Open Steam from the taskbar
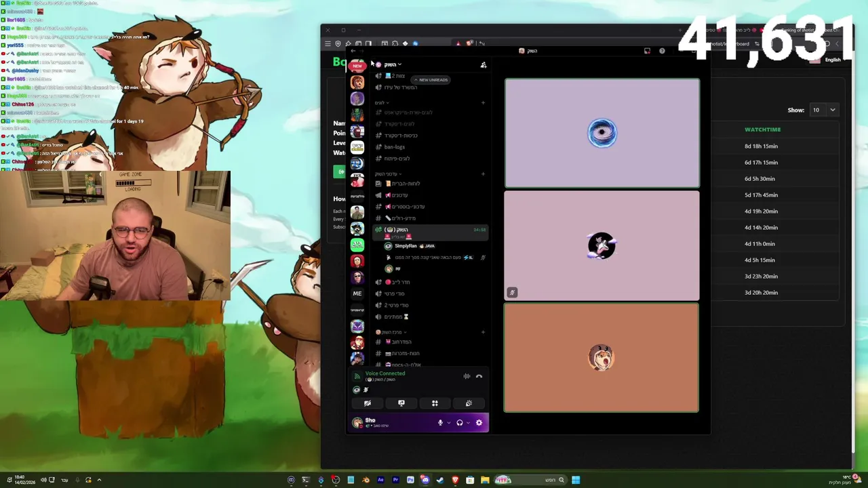 tap(440, 480)
